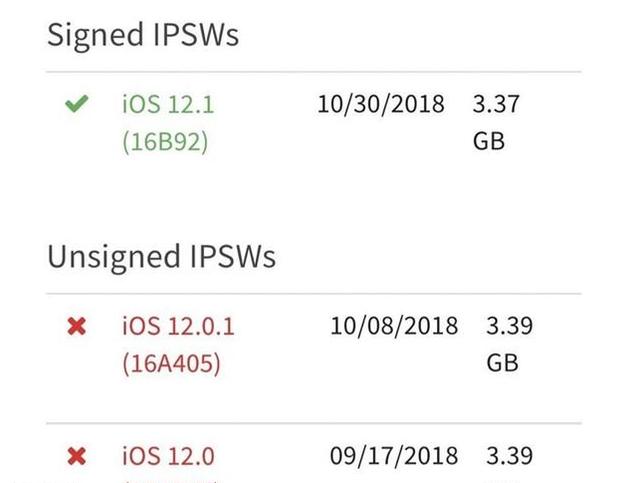Click the red X icon next to iOS 12.0.1
This screenshot has width=640, height=483.
point(77,326)
